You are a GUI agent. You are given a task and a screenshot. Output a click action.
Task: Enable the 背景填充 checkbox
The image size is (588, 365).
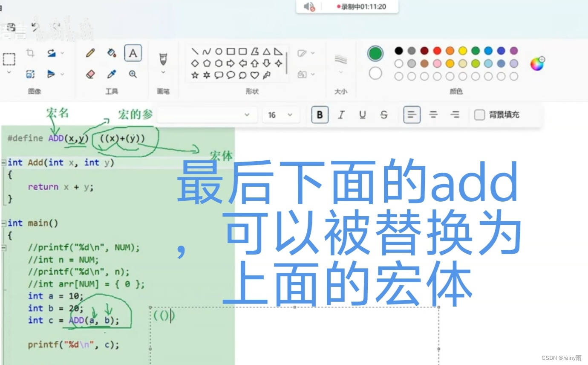click(x=480, y=115)
